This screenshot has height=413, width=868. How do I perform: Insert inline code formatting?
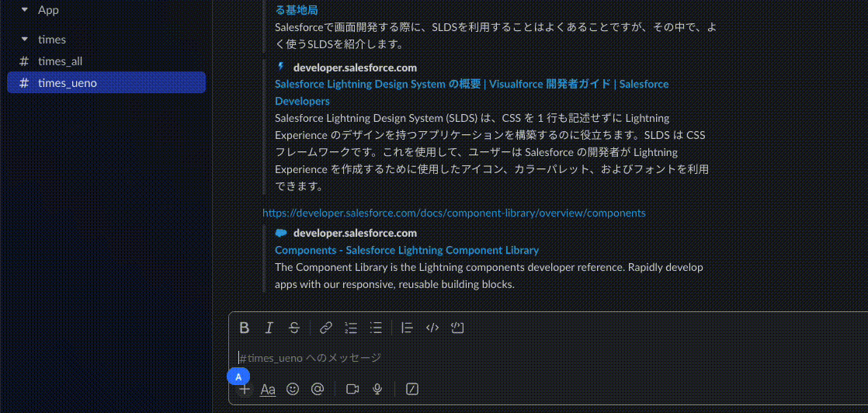click(432, 328)
